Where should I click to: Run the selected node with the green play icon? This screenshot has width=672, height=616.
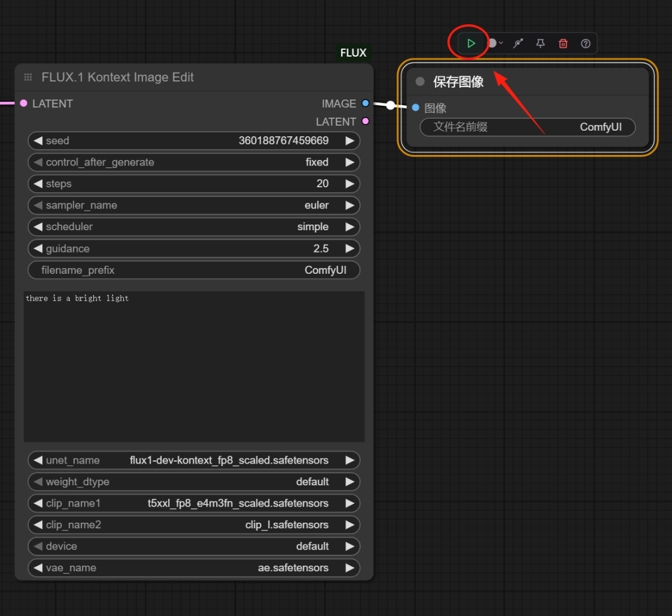(x=471, y=44)
